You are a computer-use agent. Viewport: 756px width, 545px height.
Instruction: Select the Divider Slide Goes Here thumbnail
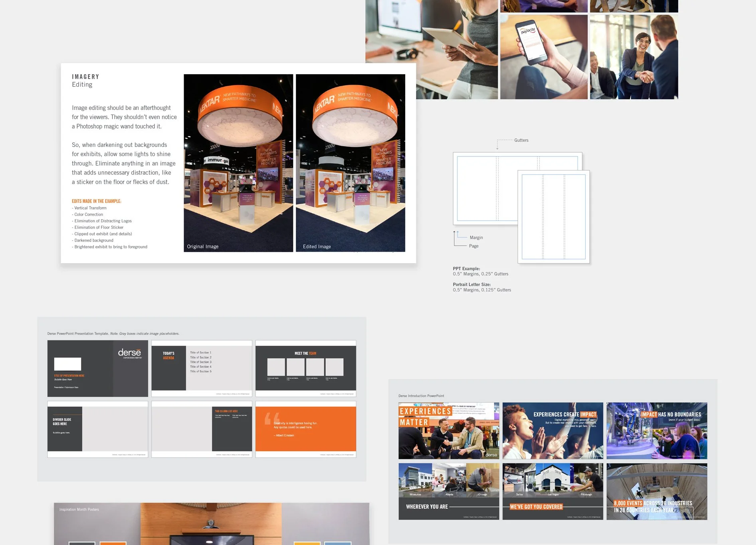(98, 429)
